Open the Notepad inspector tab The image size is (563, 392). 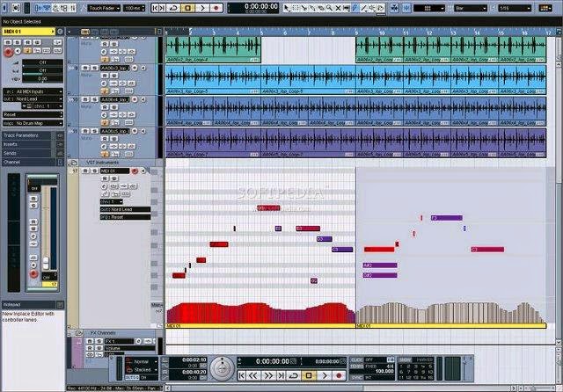pyautogui.click(x=33, y=305)
